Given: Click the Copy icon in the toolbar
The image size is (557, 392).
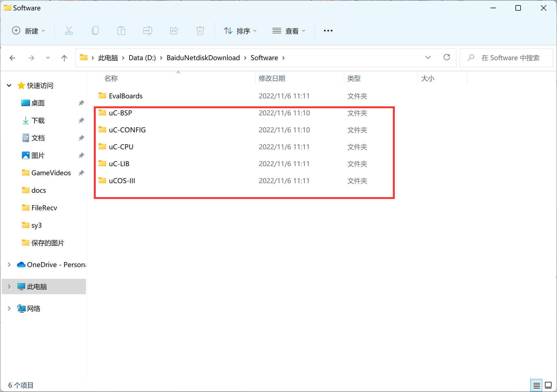Looking at the screenshot, I should (95, 31).
